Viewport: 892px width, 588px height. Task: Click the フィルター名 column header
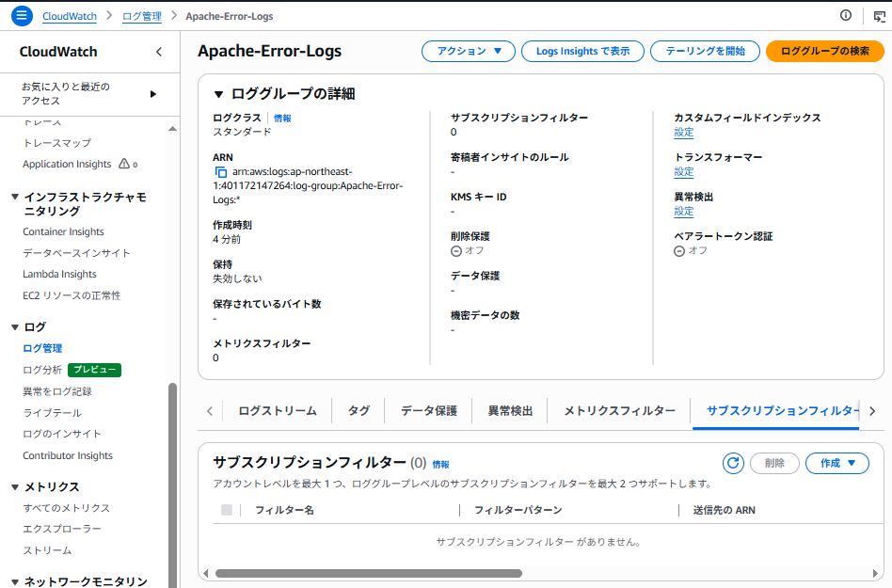pyautogui.click(x=284, y=510)
